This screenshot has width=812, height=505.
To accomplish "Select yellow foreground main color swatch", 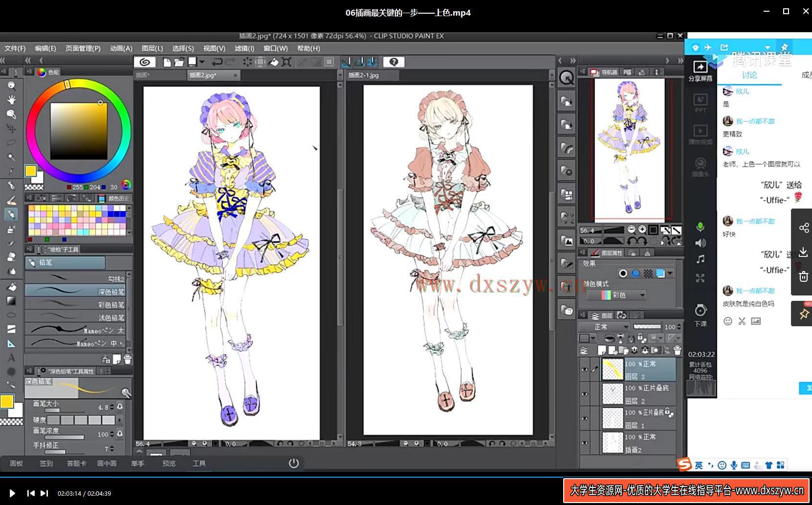I will pyautogui.click(x=30, y=171).
